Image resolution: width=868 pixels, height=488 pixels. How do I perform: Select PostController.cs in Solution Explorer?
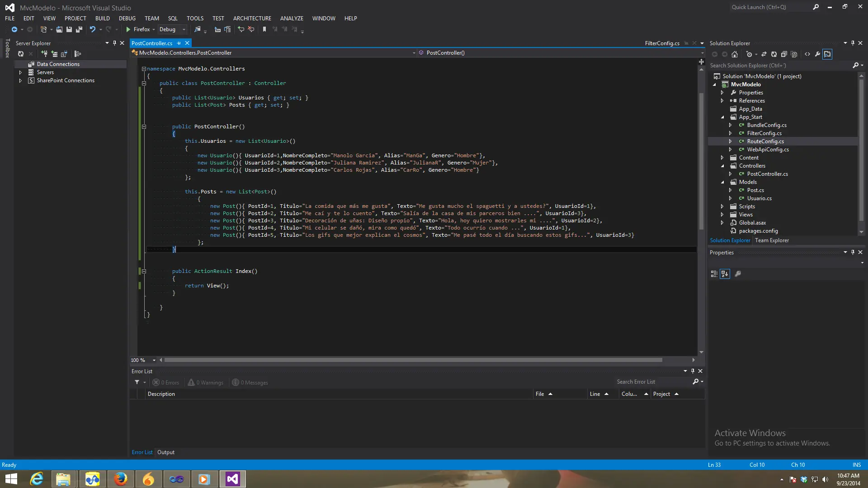pyautogui.click(x=767, y=174)
